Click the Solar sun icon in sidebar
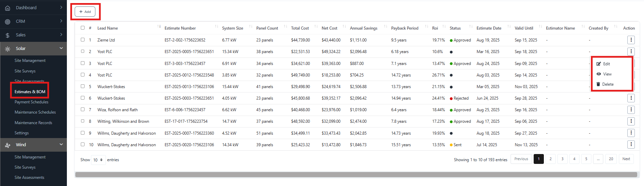Image resolution: width=644 pixels, height=186 pixels. tap(7, 49)
